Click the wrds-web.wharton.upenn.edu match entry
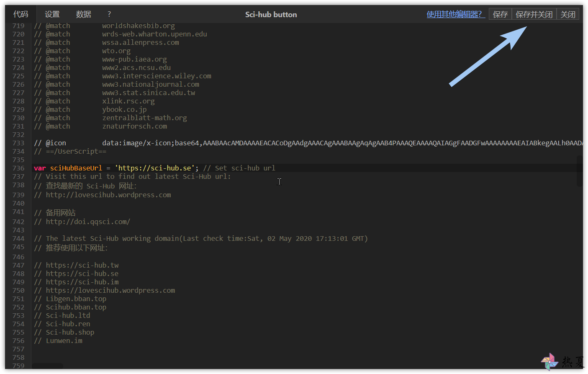Image resolution: width=588 pixels, height=374 pixels. [154, 34]
